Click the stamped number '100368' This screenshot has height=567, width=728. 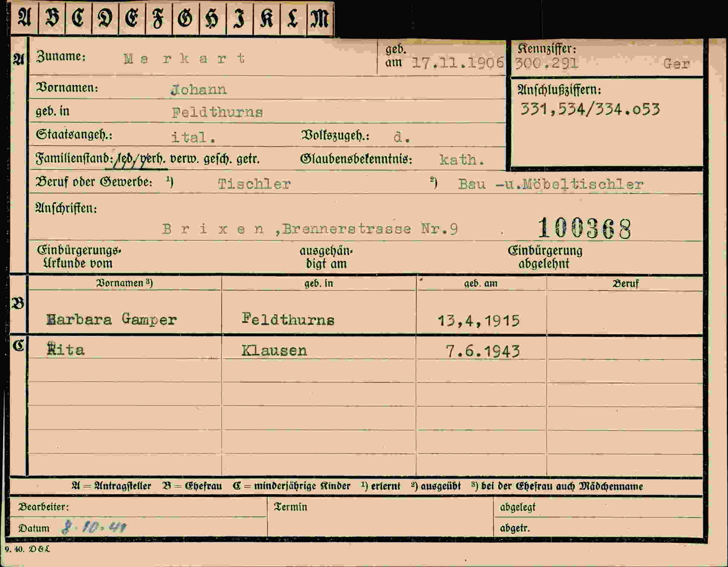pyautogui.click(x=584, y=228)
